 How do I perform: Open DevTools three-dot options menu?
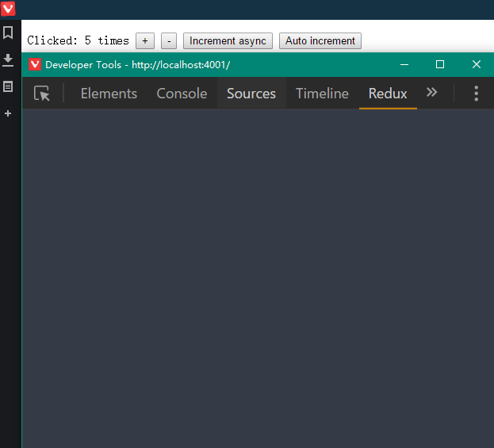(476, 94)
